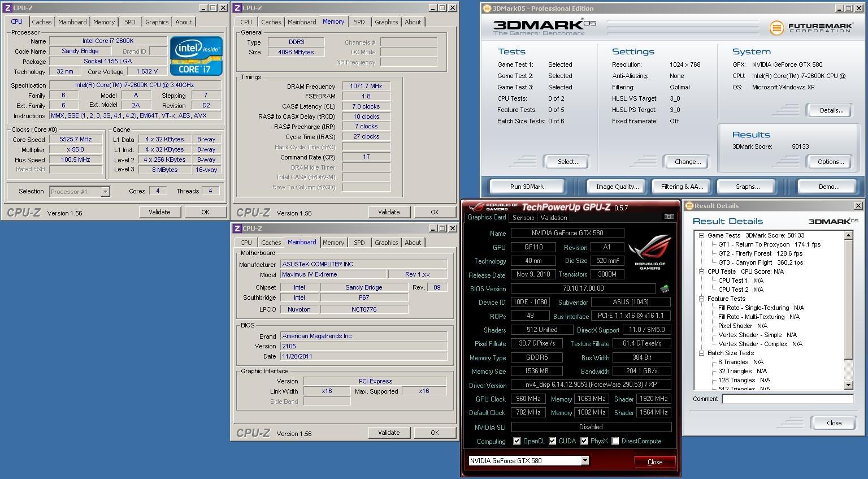This screenshot has width=868, height=479.
Task: Click the ROG Republic of Gamers logo
Action: click(x=650, y=252)
